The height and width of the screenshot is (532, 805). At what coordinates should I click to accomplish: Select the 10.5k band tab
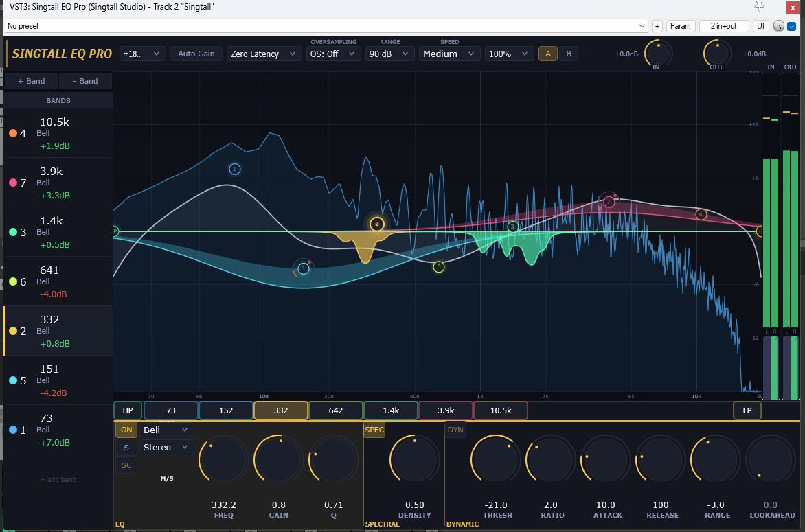(x=501, y=410)
